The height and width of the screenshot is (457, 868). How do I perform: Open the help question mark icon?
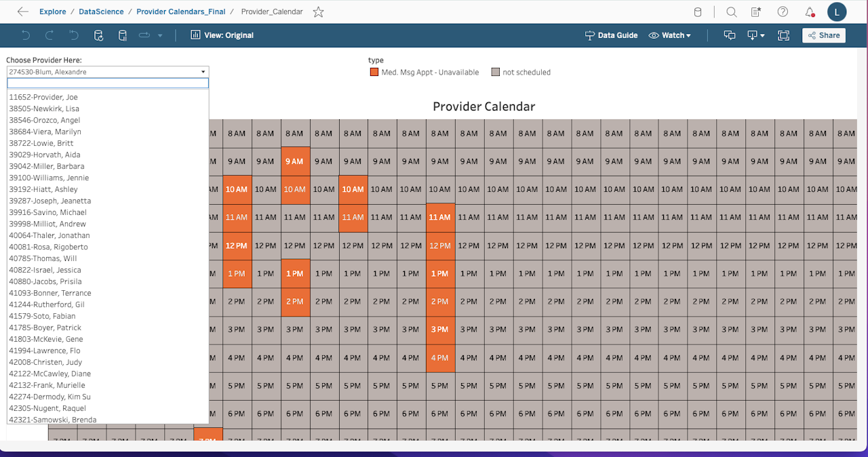(783, 12)
